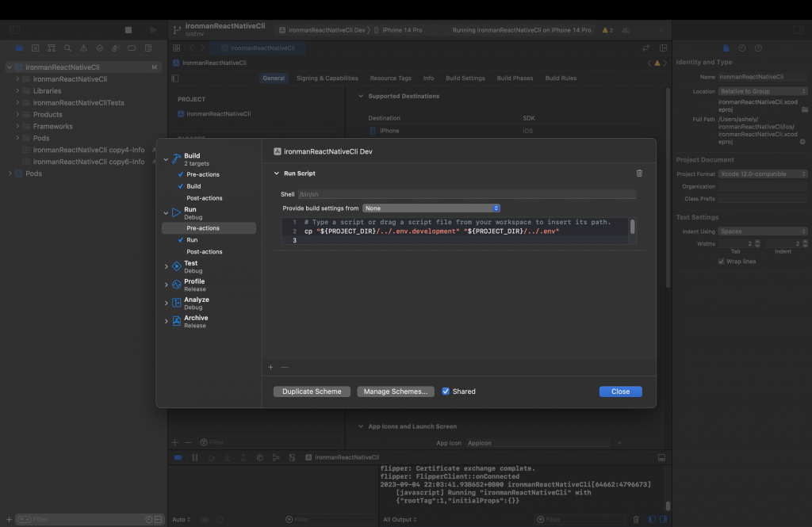Add a new pre-action with plus button
The image size is (812, 527).
(x=270, y=367)
